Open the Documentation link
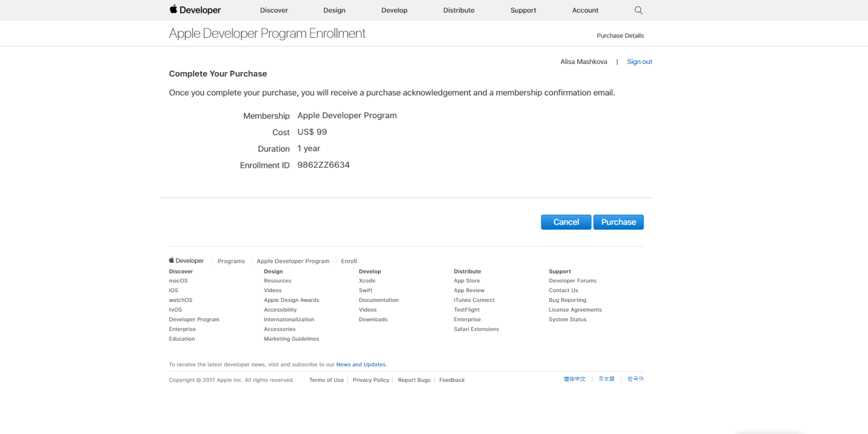Image resolution: width=868 pixels, height=434 pixels. (x=379, y=300)
